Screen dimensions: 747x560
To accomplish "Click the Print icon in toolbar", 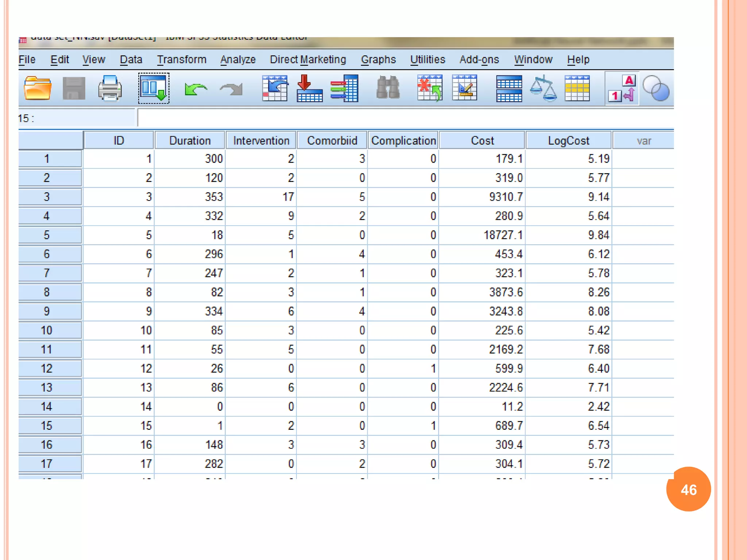I will pos(110,88).
